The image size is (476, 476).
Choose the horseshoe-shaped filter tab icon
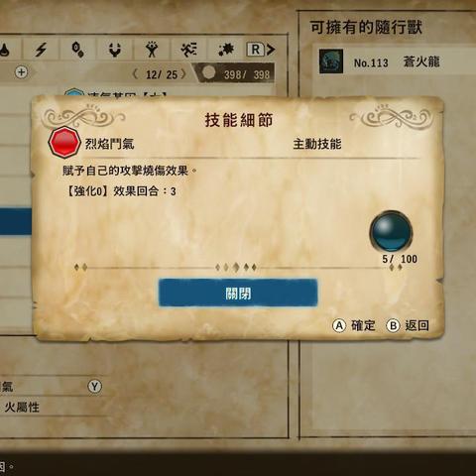115,50
